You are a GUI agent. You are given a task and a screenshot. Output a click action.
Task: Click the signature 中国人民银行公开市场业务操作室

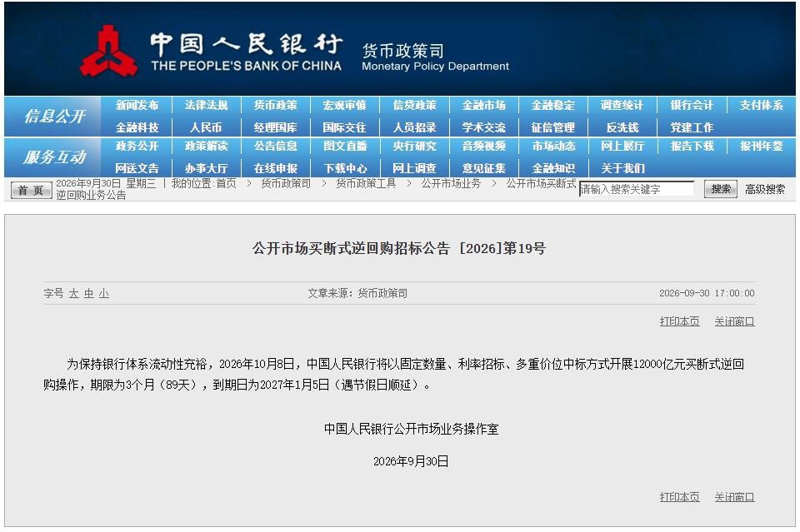pos(411,429)
